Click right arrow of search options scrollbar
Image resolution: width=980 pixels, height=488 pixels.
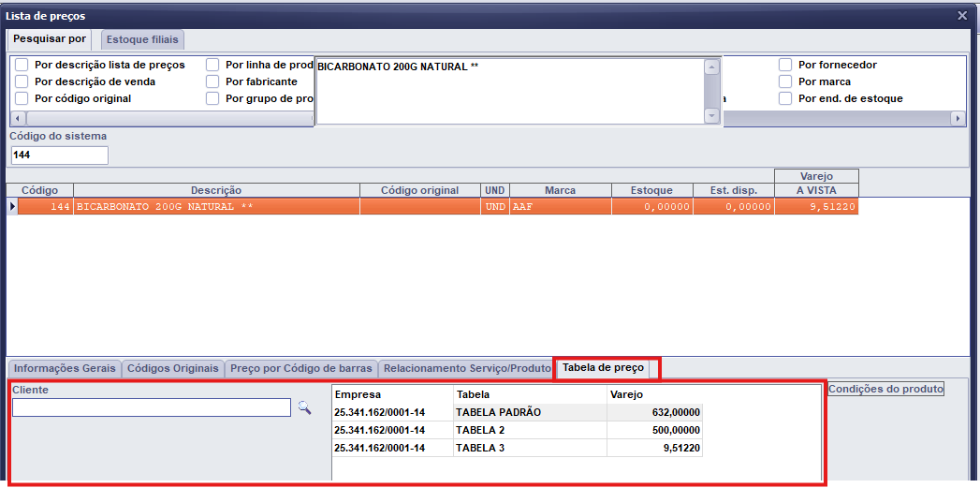pos(958,119)
